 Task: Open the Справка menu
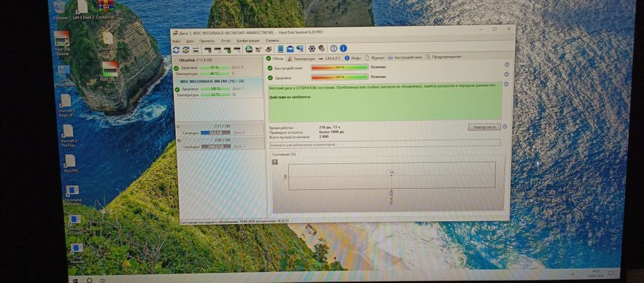pyautogui.click(x=272, y=41)
